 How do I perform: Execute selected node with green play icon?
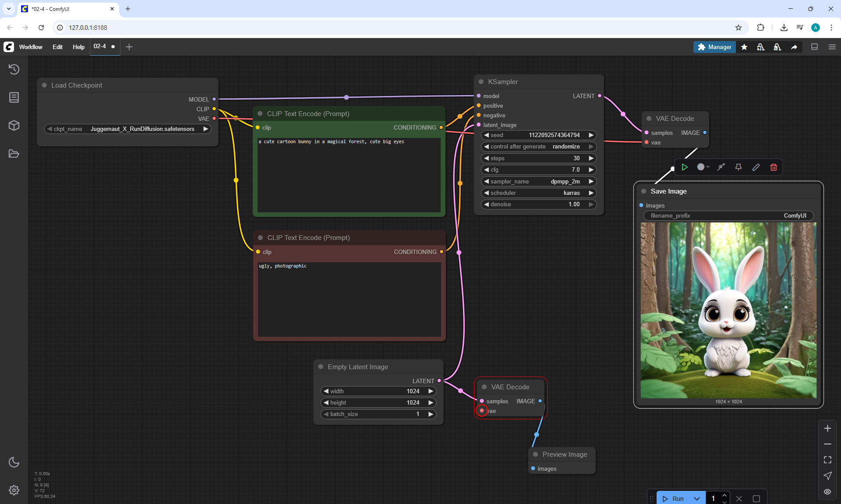click(x=685, y=167)
